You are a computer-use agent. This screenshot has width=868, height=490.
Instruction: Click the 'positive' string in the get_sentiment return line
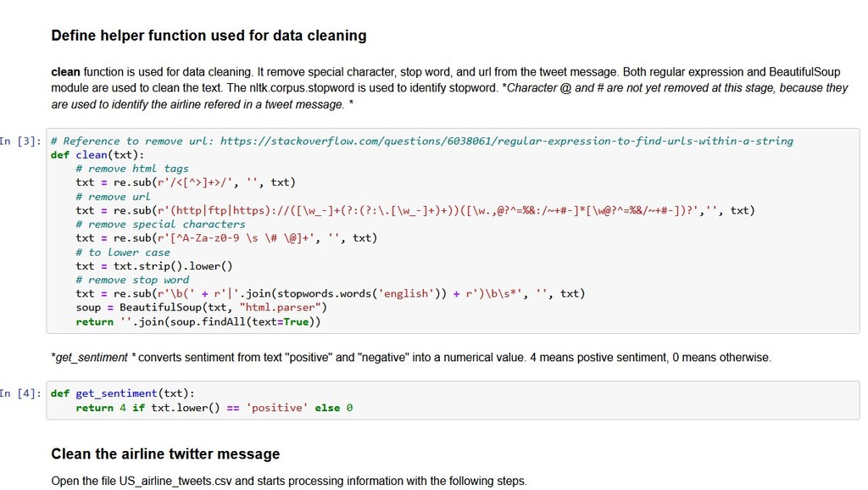[277, 408]
